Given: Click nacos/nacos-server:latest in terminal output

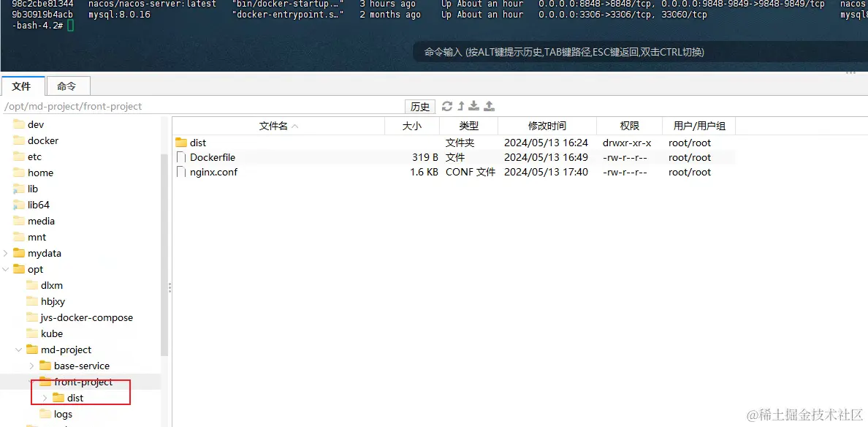Looking at the screenshot, I should pyautogui.click(x=152, y=4).
